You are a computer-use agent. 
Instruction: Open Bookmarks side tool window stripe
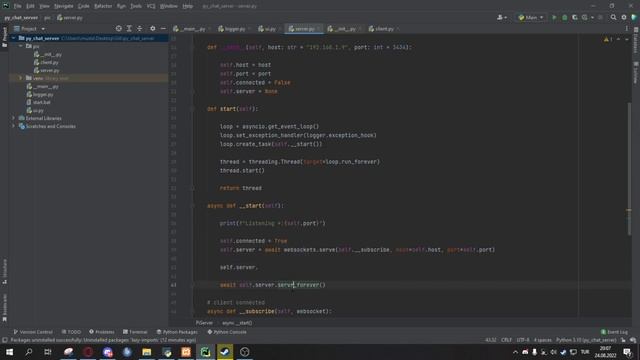[4, 307]
